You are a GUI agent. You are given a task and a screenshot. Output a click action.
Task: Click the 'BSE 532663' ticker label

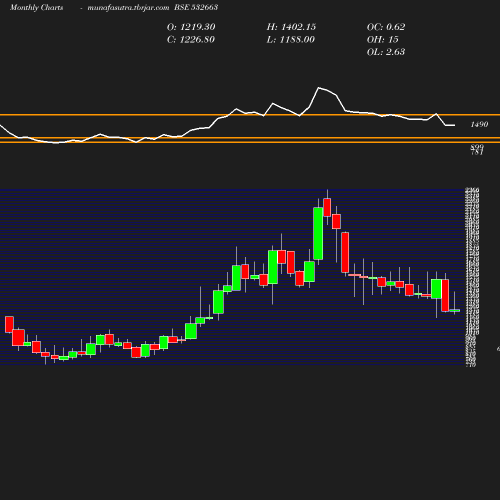coord(196,7)
